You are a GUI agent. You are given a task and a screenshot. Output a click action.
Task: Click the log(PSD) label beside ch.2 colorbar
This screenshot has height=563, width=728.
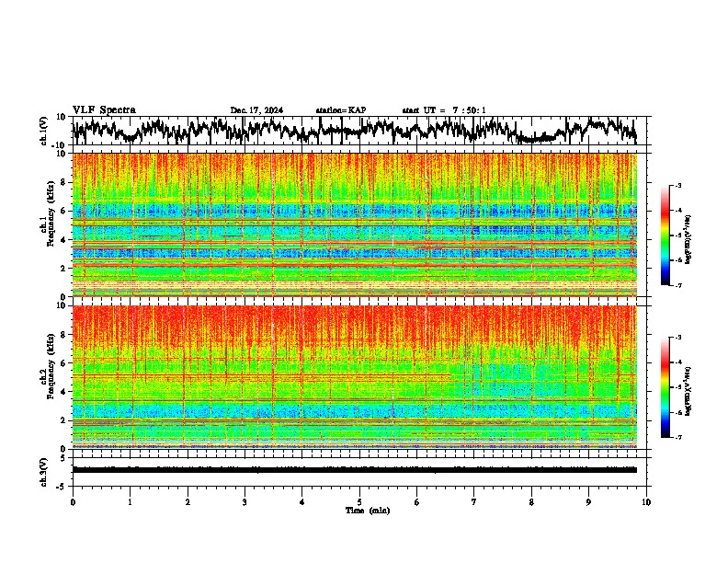pyautogui.click(x=688, y=391)
